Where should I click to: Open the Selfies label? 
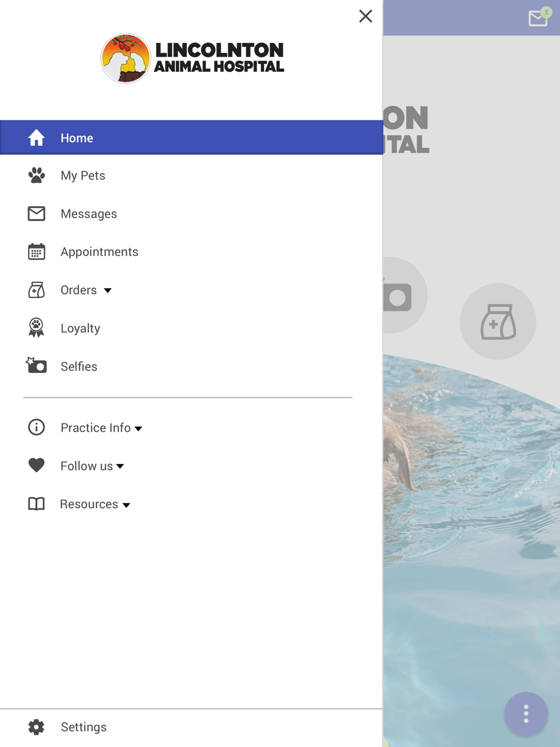click(x=79, y=366)
